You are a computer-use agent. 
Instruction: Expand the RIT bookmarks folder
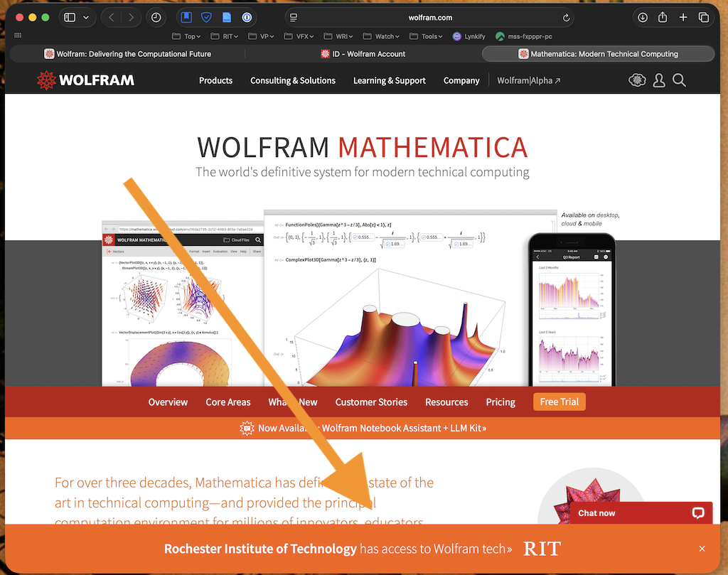click(227, 36)
